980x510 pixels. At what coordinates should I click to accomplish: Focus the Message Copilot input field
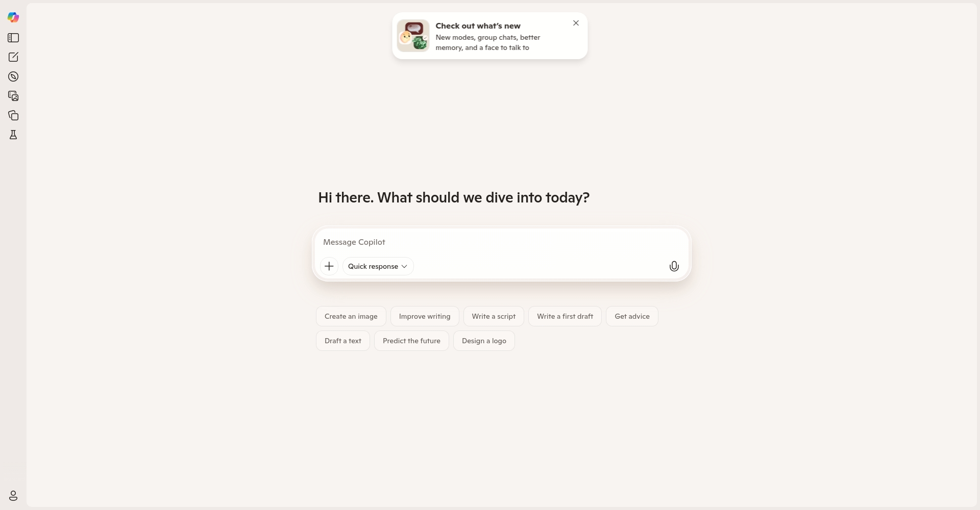pos(500,242)
